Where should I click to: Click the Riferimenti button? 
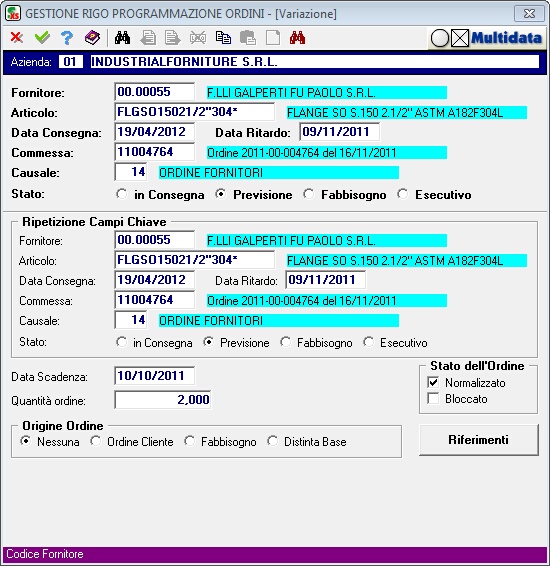pos(479,440)
